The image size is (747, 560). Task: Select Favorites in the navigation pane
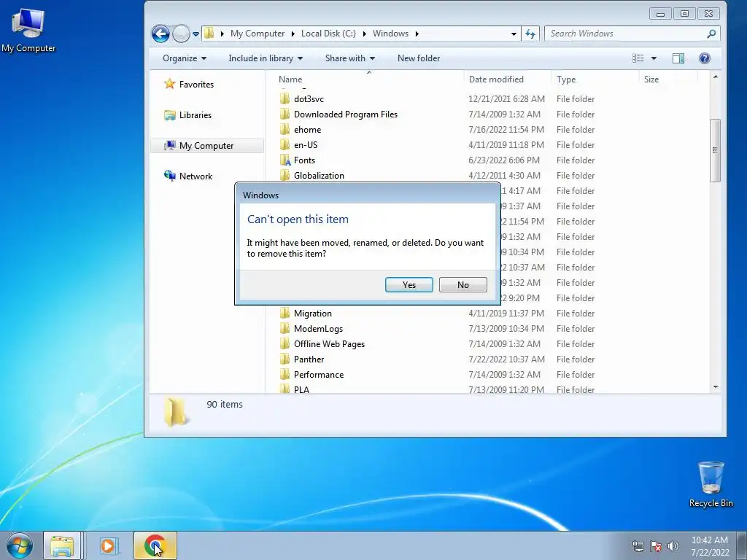pos(196,85)
